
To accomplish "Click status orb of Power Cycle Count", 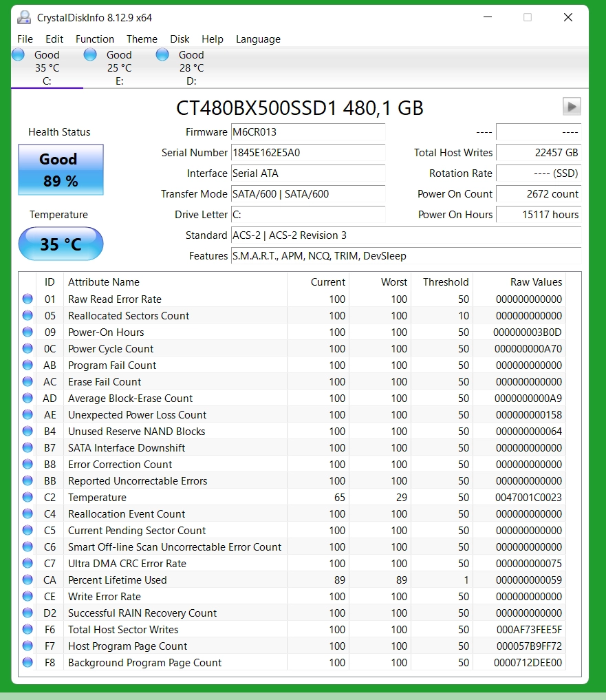I will point(28,348).
